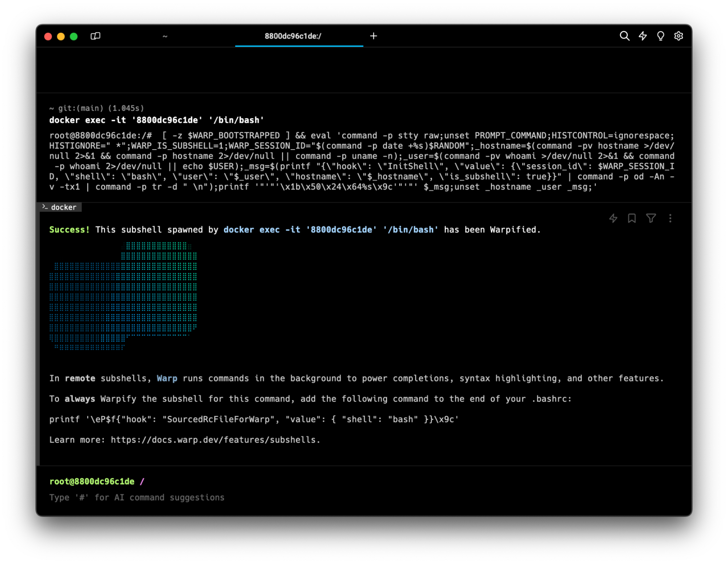Open the lightbulb resource center icon
This screenshot has height=564, width=728.
(660, 36)
